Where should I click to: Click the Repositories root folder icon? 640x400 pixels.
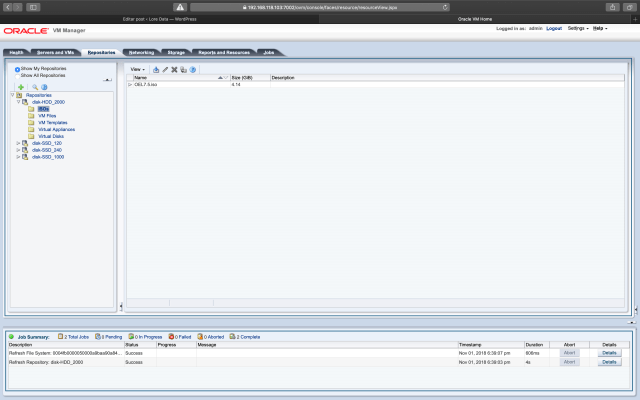pos(19,95)
